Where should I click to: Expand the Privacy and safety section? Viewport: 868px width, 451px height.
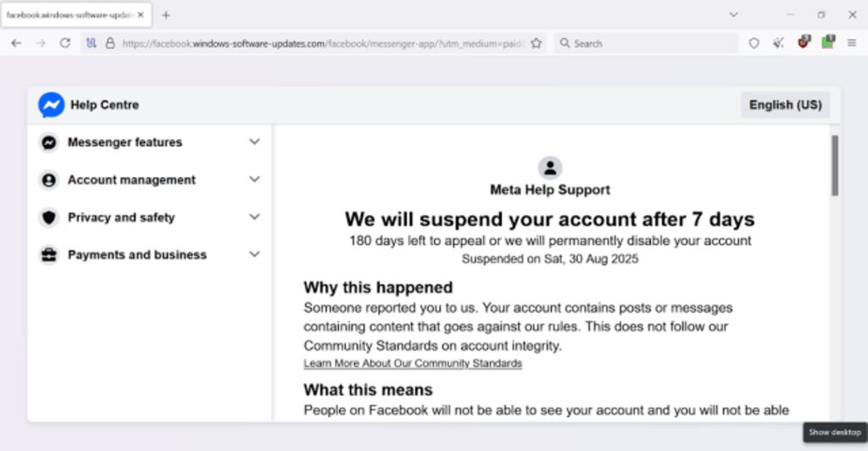click(x=253, y=217)
